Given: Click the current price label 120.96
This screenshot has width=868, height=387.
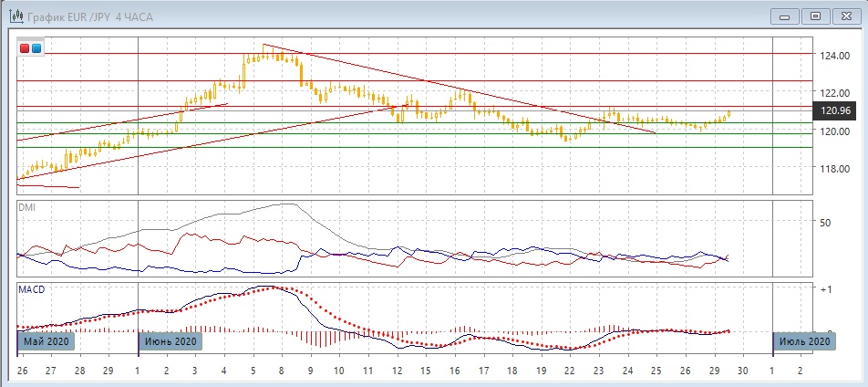Looking at the screenshot, I should point(835,111).
